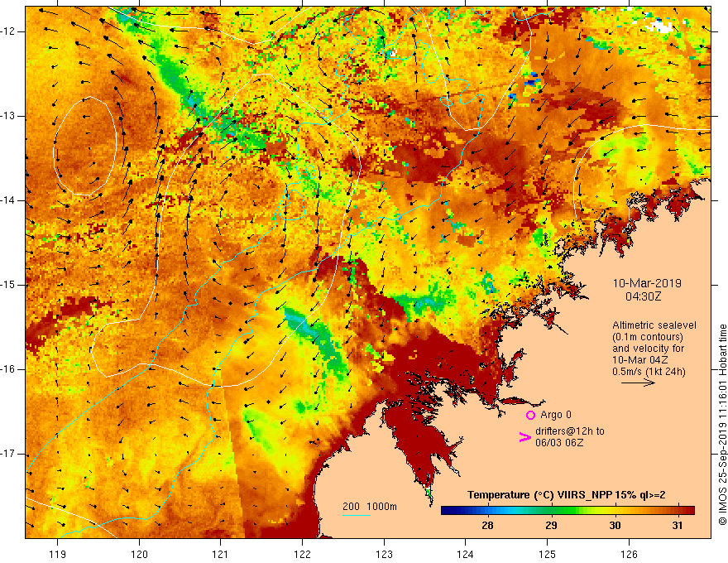Click latitude axis label -12
This screenshot has width=728, height=563.
pos(8,31)
